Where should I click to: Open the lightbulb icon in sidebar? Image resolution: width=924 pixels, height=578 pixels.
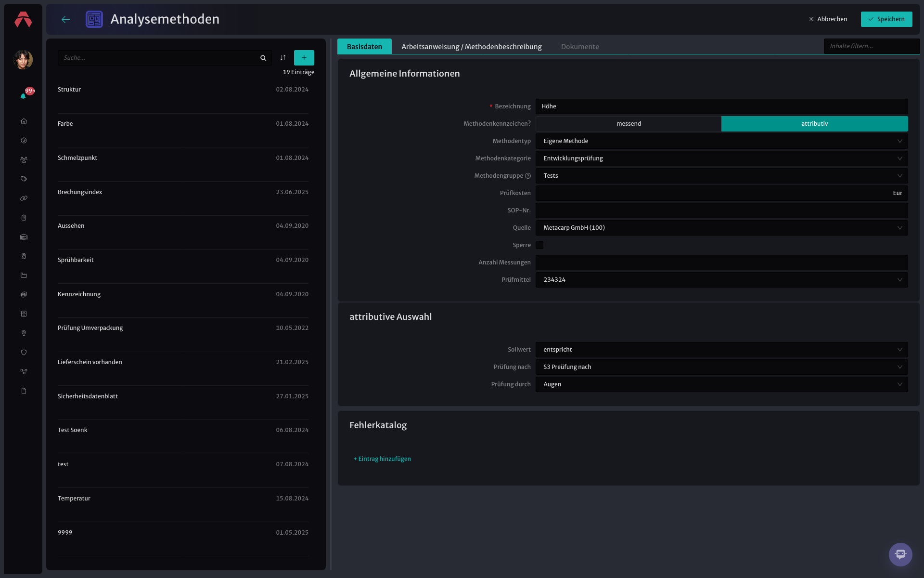[24, 333]
